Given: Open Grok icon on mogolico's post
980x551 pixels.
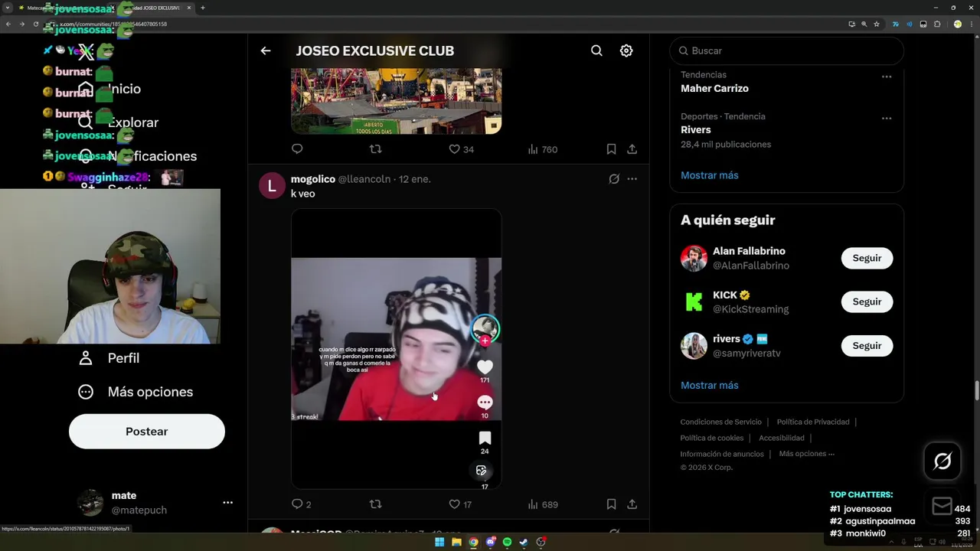Looking at the screenshot, I should click(614, 179).
